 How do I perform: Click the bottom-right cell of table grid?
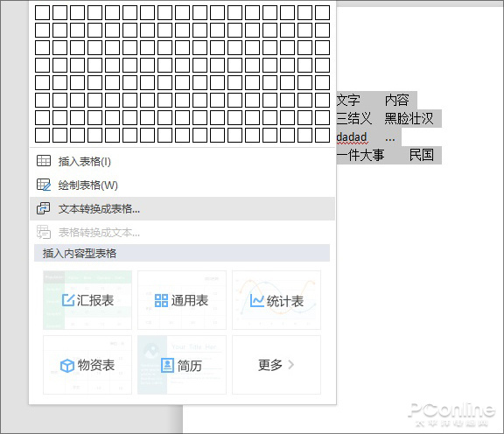click(322, 135)
